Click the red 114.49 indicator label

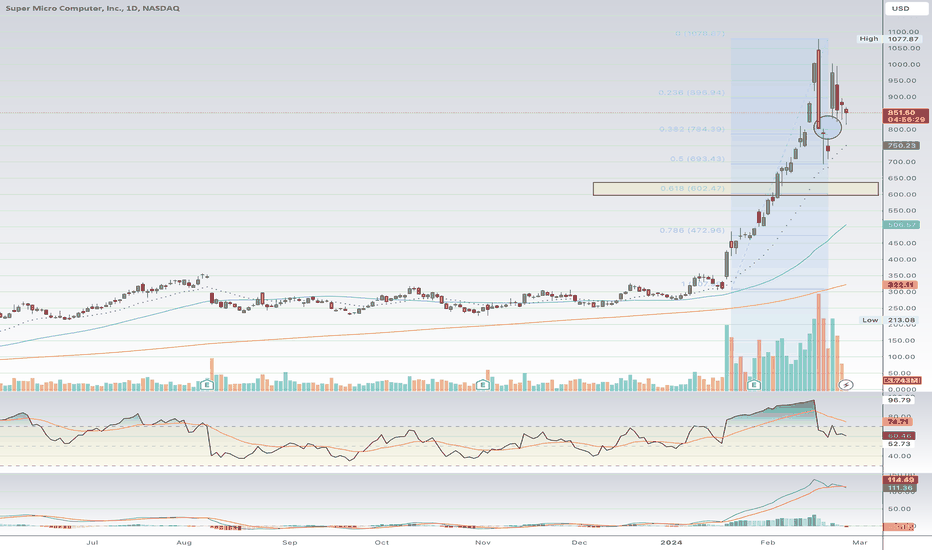[900, 480]
